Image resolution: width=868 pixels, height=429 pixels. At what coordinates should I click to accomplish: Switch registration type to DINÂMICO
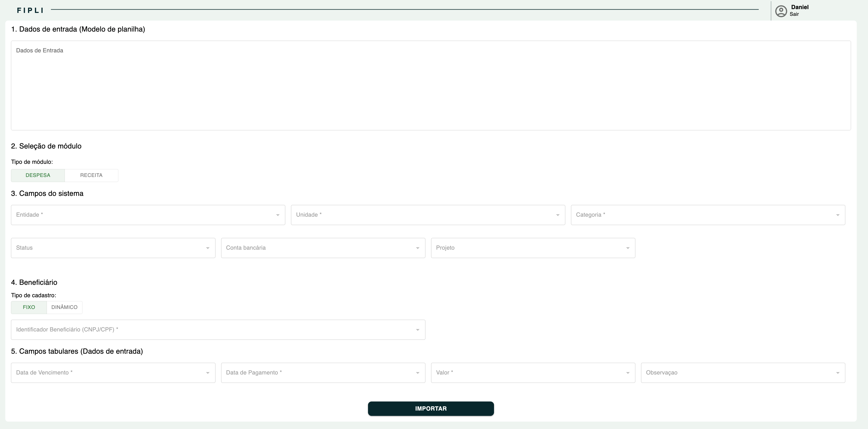[64, 307]
